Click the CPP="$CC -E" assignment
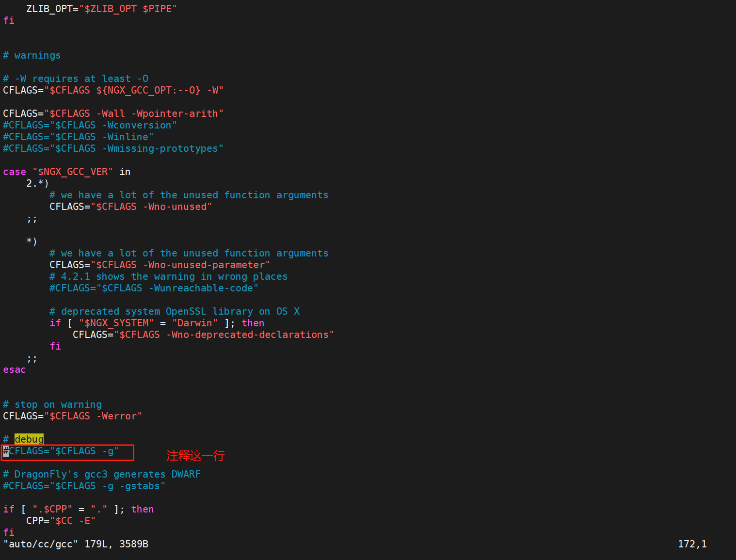736x560 pixels. (x=61, y=521)
